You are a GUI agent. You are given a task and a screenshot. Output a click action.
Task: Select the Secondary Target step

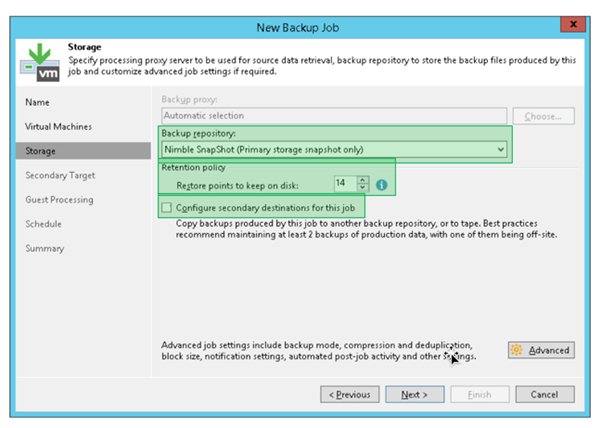[60, 175]
